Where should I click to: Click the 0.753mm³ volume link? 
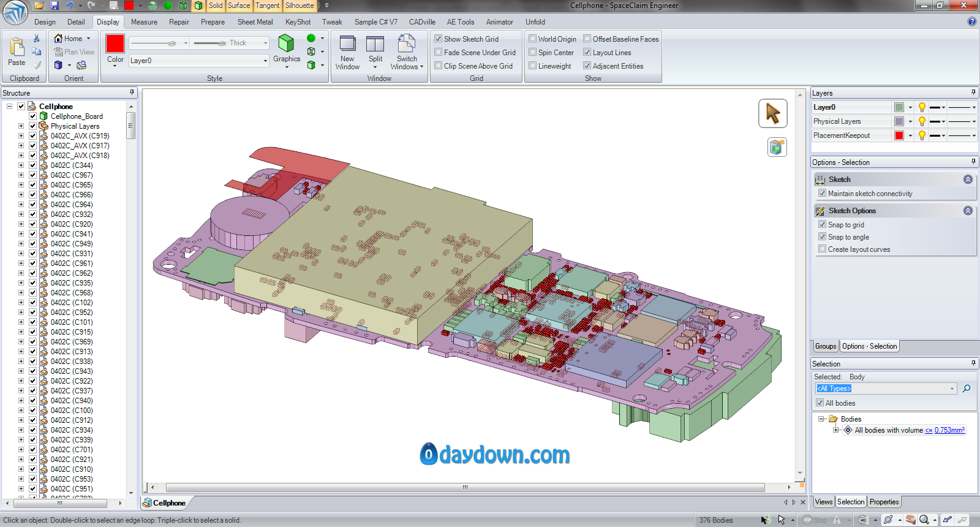[x=949, y=430]
